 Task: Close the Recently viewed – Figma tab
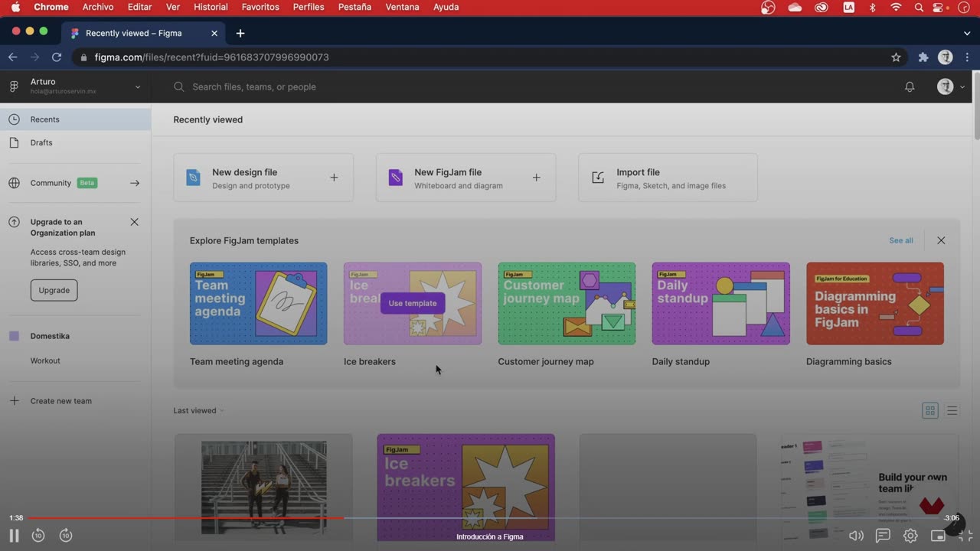click(214, 33)
